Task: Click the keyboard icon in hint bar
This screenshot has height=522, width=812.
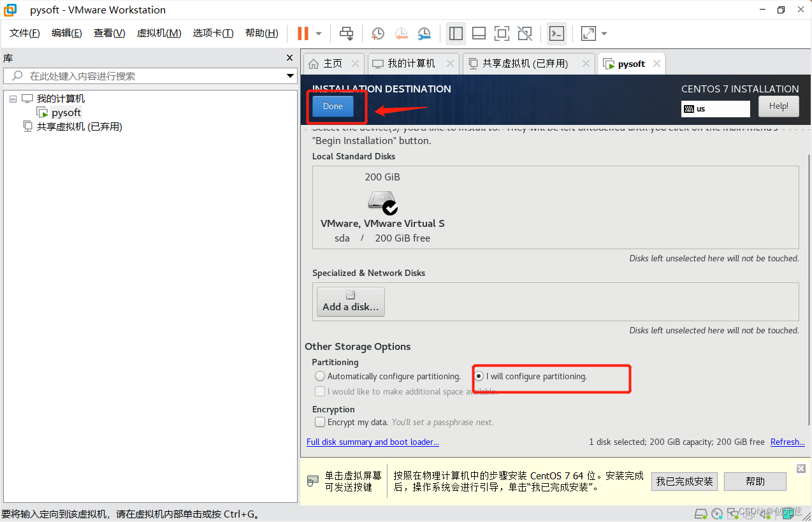Action: [x=313, y=481]
